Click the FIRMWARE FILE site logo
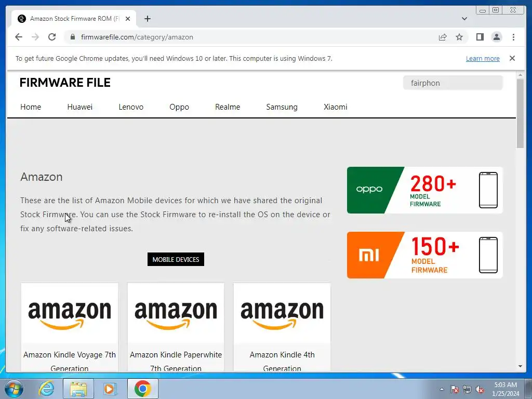532x399 pixels. coord(65,83)
